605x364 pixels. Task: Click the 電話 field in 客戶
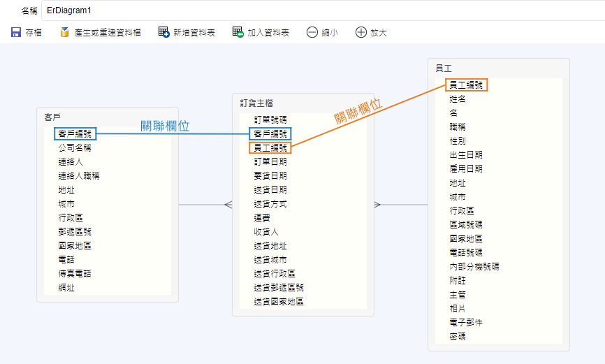click(66, 259)
